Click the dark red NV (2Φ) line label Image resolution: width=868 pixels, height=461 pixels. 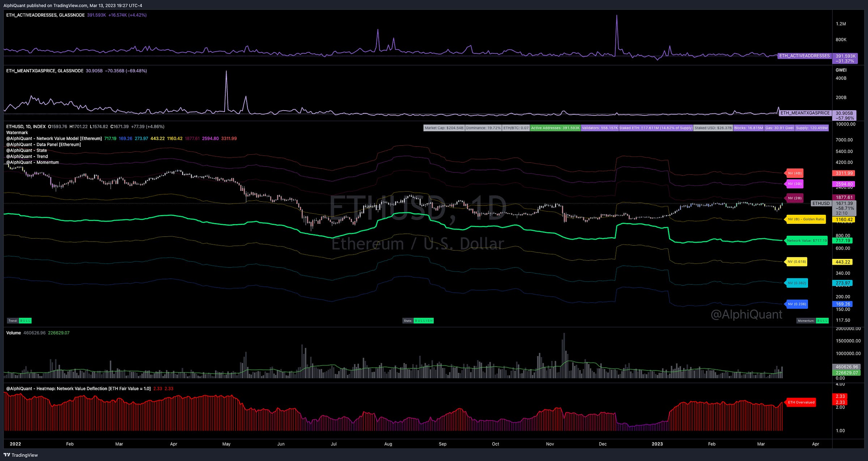[x=795, y=198]
